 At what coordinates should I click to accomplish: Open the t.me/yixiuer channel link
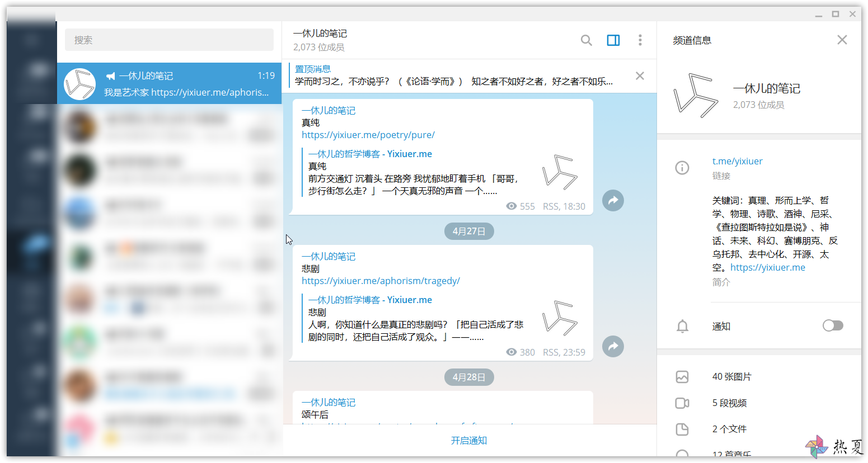pos(737,161)
